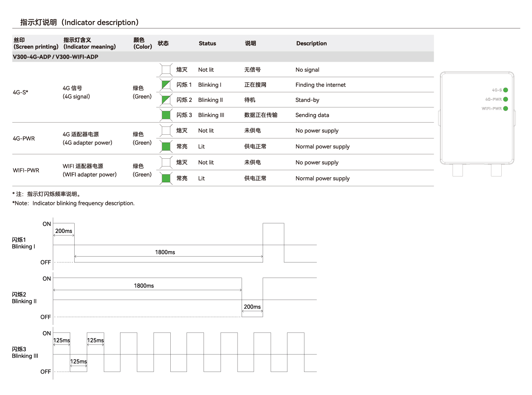Click the Blinking I status icon

point(165,85)
